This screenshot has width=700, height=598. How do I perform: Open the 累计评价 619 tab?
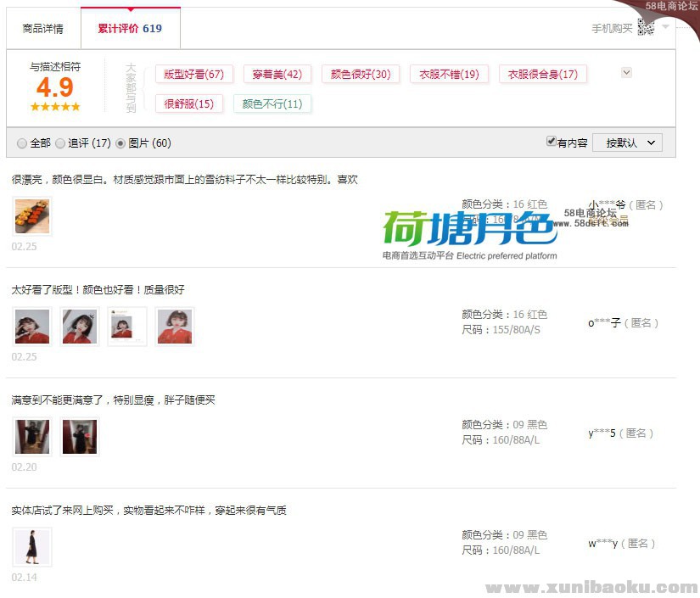(x=130, y=29)
